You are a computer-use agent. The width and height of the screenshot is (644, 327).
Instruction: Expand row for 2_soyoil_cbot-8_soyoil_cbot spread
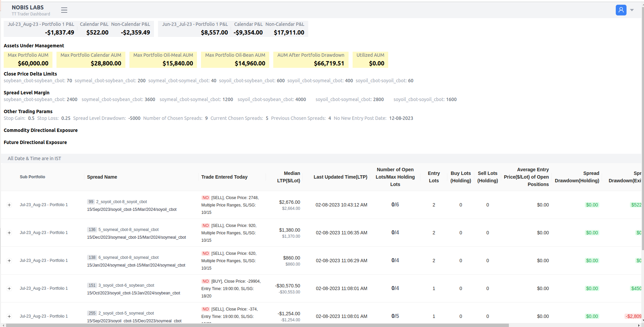(9, 205)
